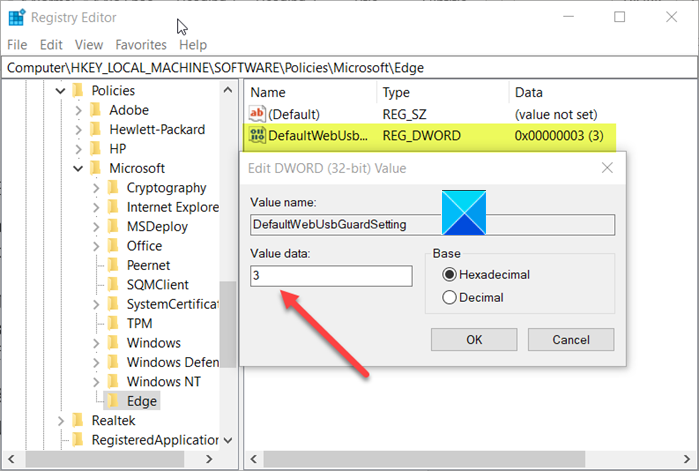Click the Windows Defender folder icon
Viewport: 699px width, 471px height.
click(113, 362)
